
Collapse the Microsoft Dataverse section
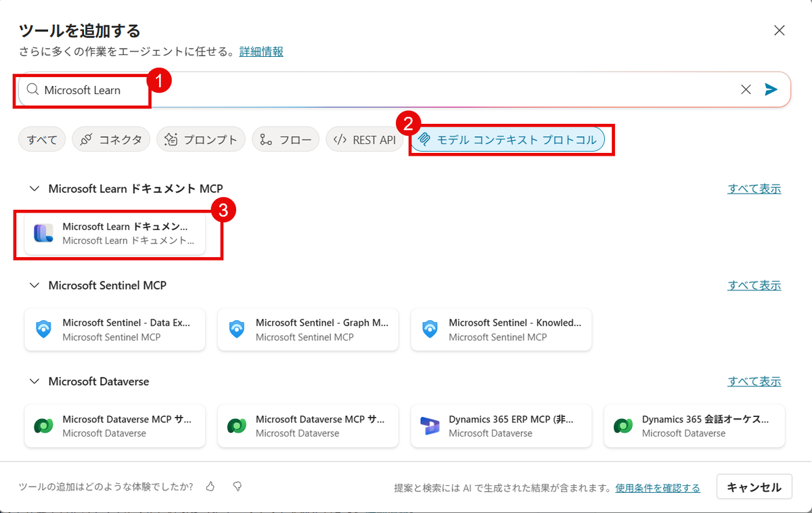pyautogui.click(x=34, y=382)
